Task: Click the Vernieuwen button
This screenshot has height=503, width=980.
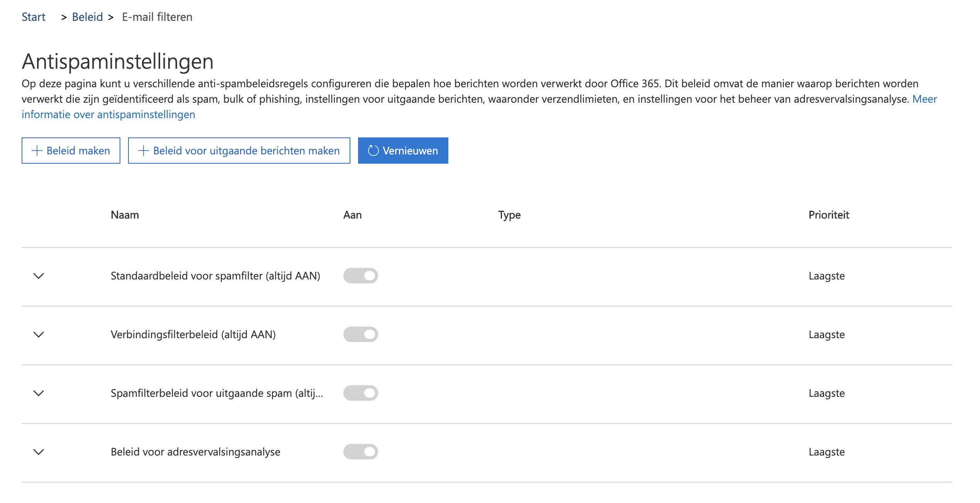Action: point(403,151)
